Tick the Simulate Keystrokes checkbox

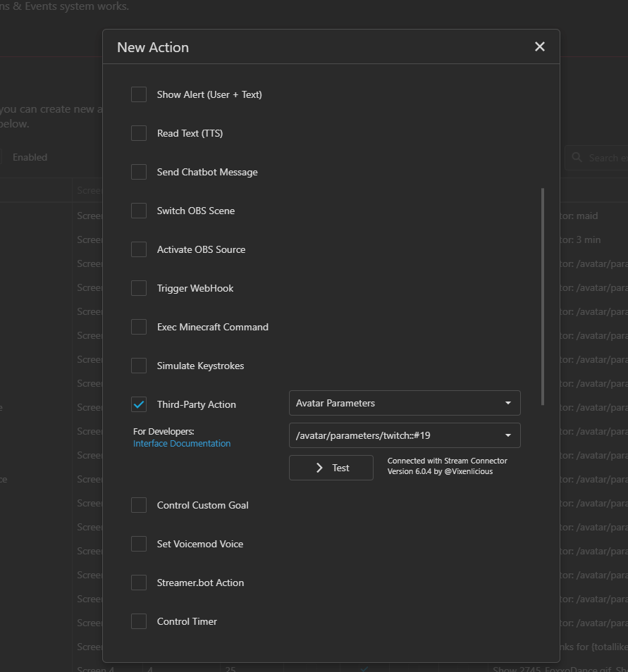click(x=139, y=366)
